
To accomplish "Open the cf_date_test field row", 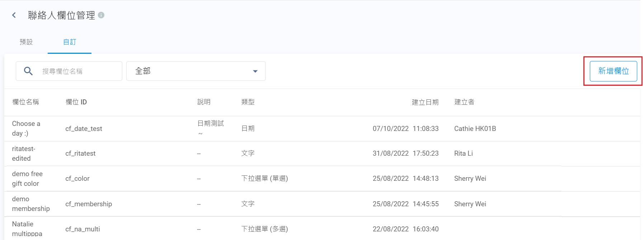I will [84, 129].
